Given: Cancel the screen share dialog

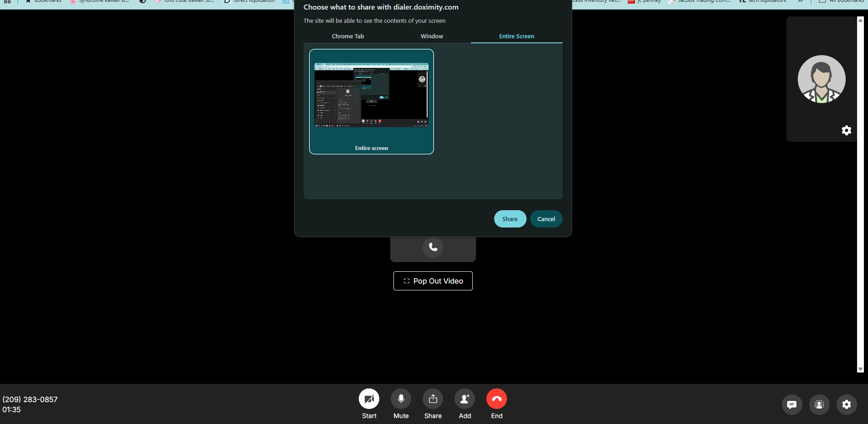Looking at the screenshot, I should (x=546, y=219).
